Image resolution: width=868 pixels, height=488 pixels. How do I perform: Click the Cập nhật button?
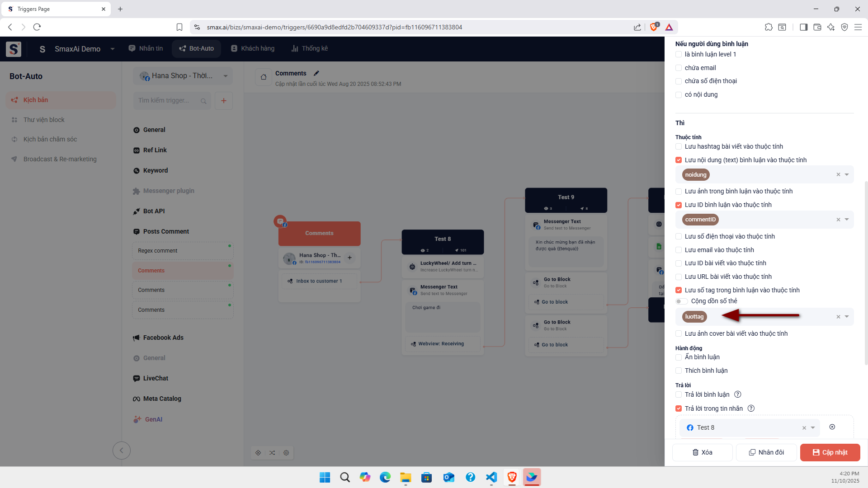pos(830,452)
